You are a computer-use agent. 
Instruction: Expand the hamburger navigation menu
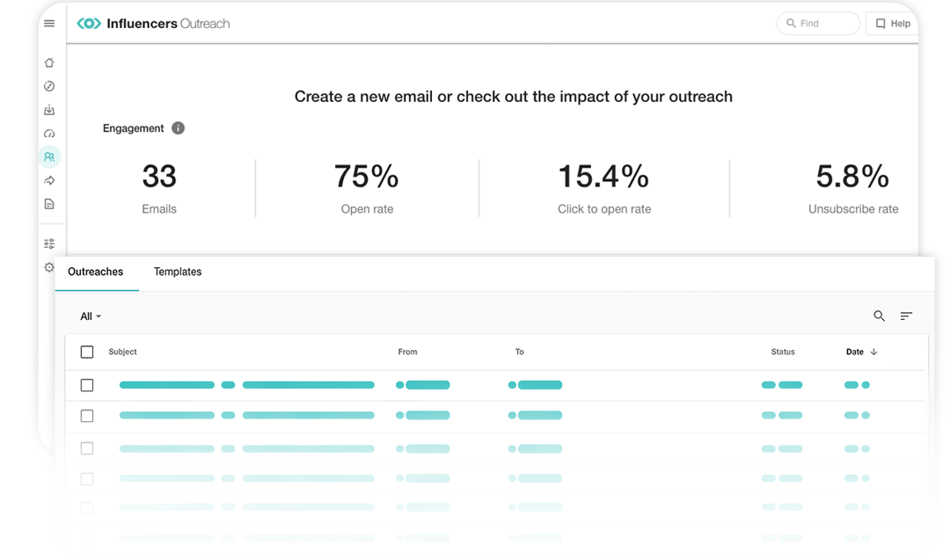(49, 23)
